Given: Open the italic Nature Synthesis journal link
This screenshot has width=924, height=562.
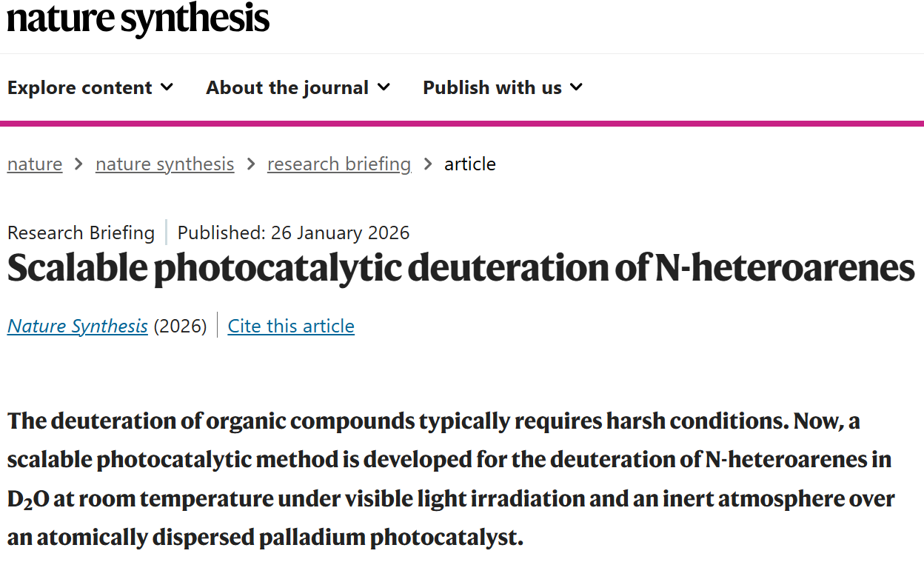Looking at the screenshot, I should tap(78, 326).
